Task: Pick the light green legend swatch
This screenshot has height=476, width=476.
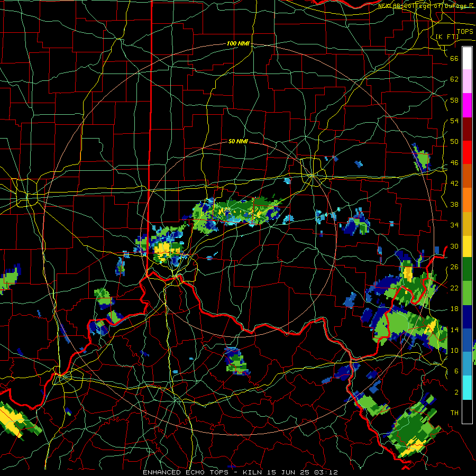Action: (467, 293)
